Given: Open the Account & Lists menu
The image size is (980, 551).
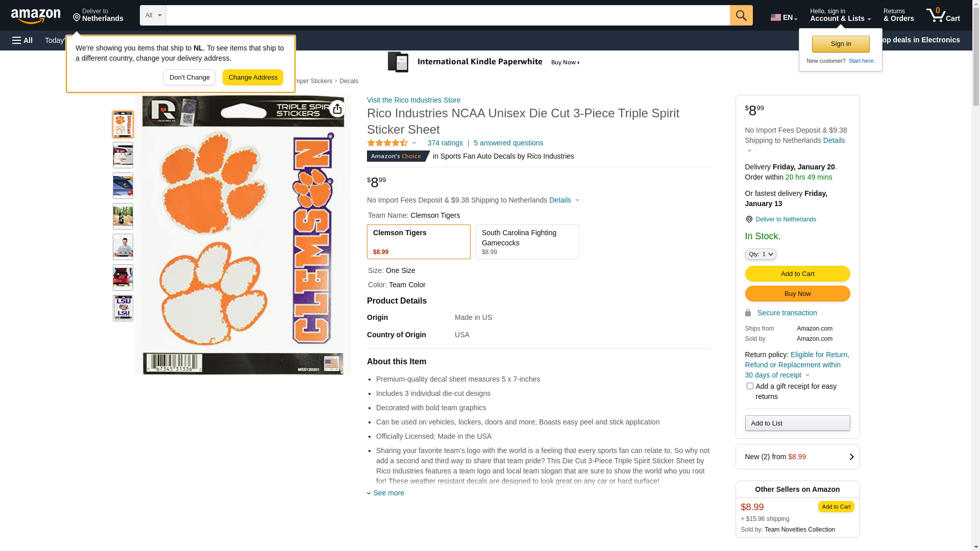Looking at the screenshot, I should [x=840, y=15].
